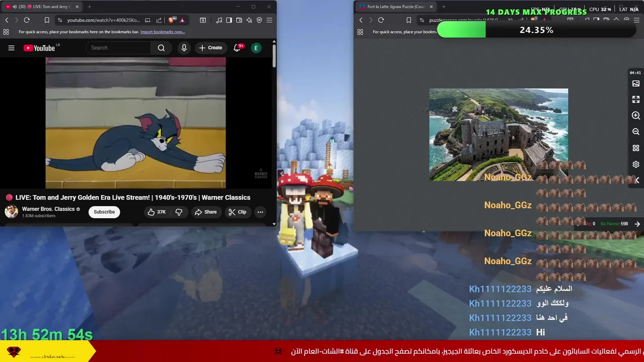Open Brave VPN shield icon in YouTube window
The width and height of the screenshot is (644, 362).
click(259, 20)
